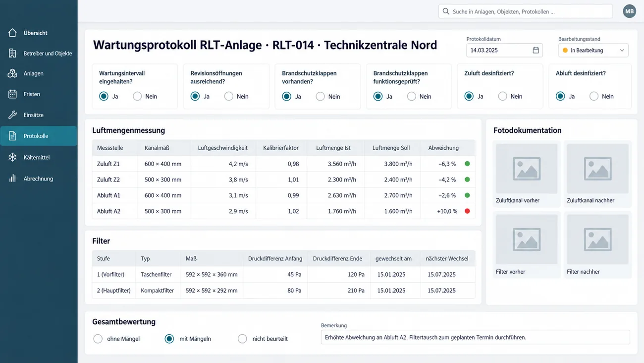
Task: Click the search field for Anlagen, Objekte, Protokolle
Action: [x=525, y=11]
